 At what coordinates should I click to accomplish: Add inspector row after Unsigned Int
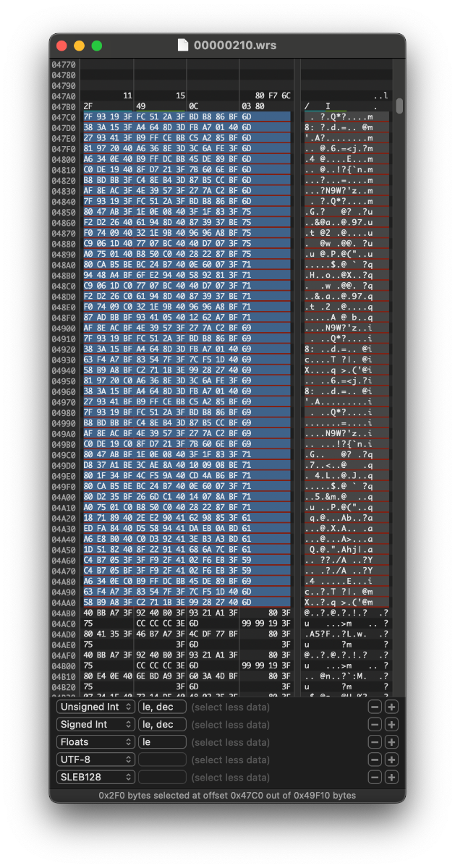[x=391, y=707]
